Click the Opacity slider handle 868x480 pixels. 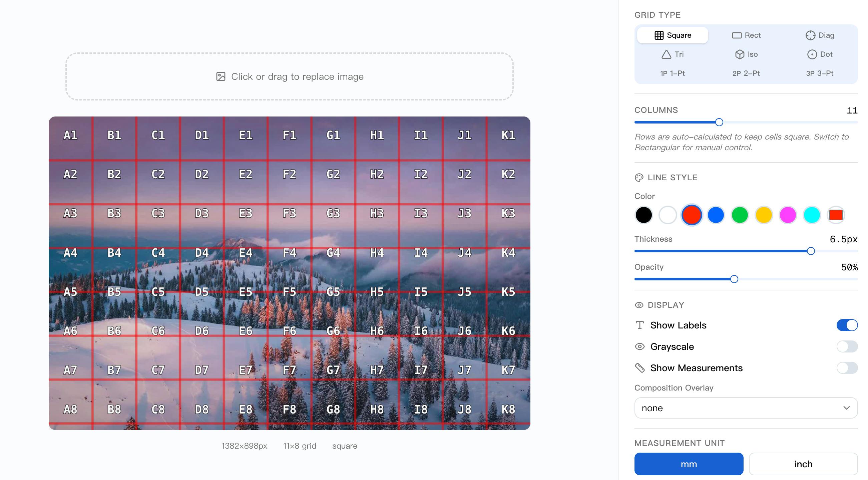(734, 279)
